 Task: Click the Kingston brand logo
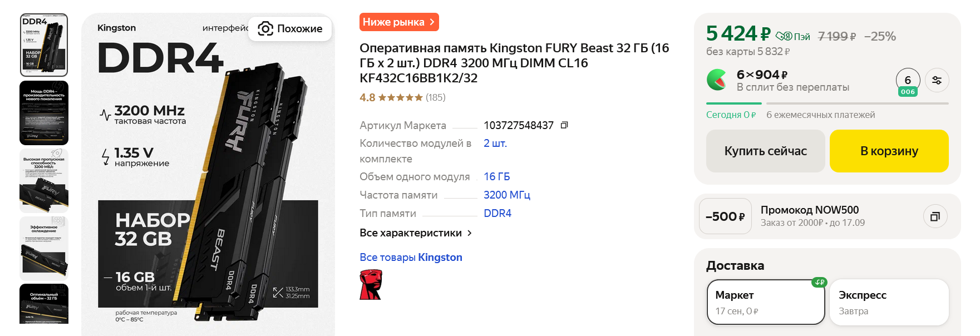point(371,285)
